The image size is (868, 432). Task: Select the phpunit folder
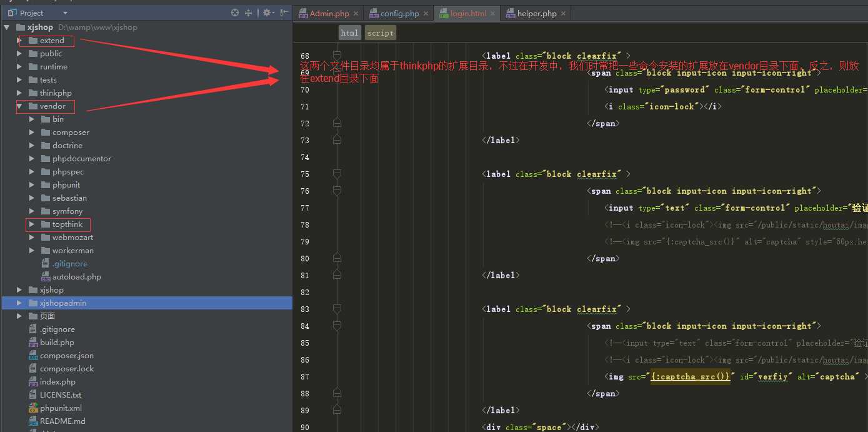pos(66,185)
